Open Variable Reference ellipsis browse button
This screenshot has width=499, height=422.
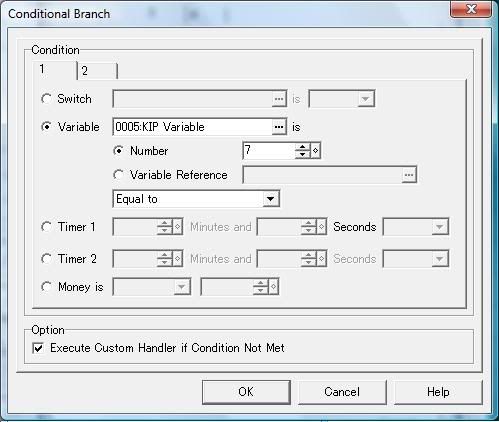409,175
